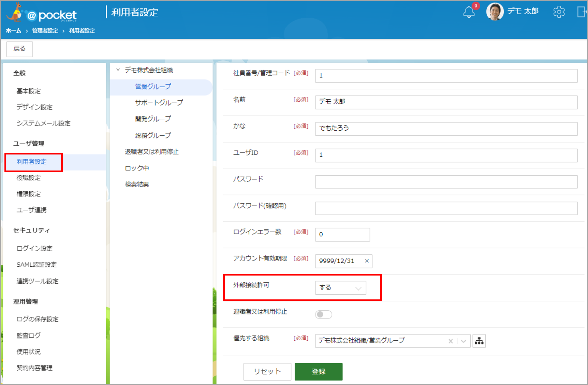Screen dimensions: 588x385
Task: Open the 外部接続許可 dropdown
Action: click(340, 288)
